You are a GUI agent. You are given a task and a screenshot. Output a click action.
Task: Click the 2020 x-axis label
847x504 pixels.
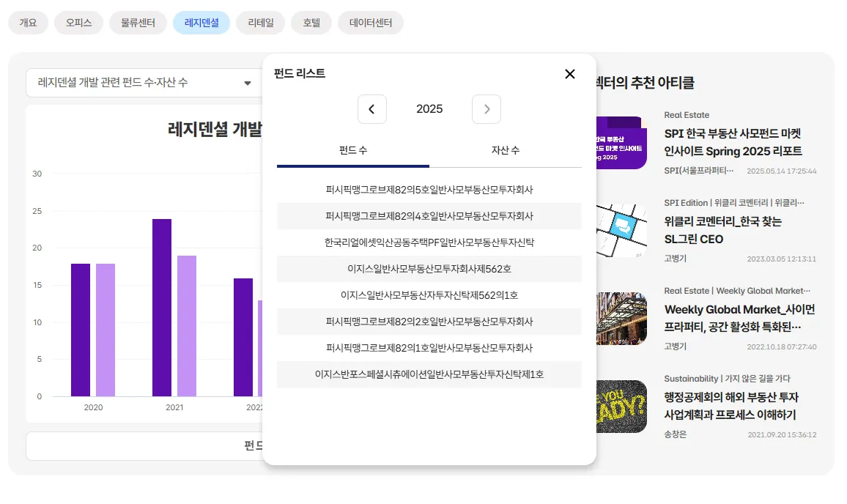[x=93, y=407]
